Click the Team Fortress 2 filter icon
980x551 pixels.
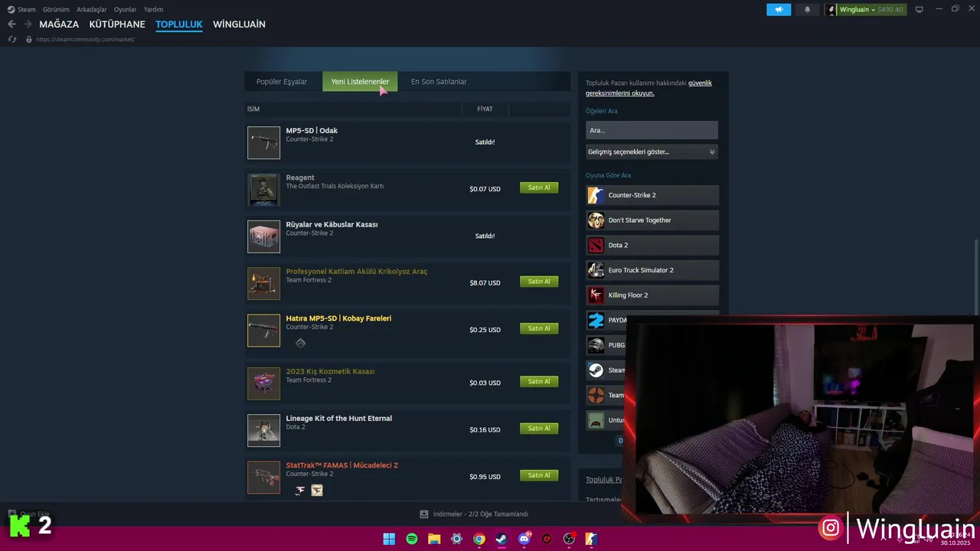pos(596,396)
